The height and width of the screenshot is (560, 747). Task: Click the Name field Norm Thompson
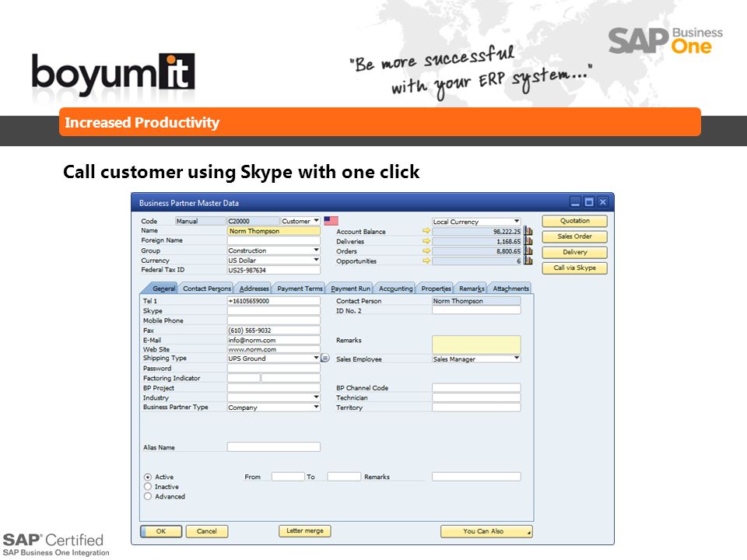click(273, 230)
